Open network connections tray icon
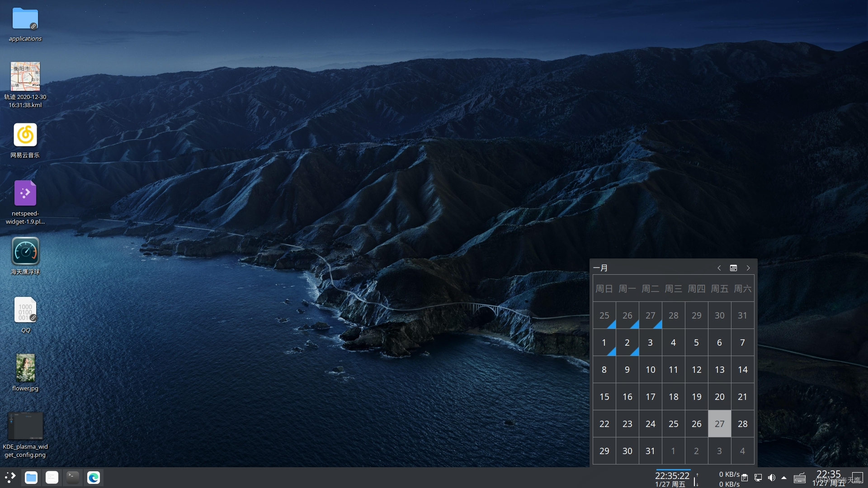 pos(758,478)
